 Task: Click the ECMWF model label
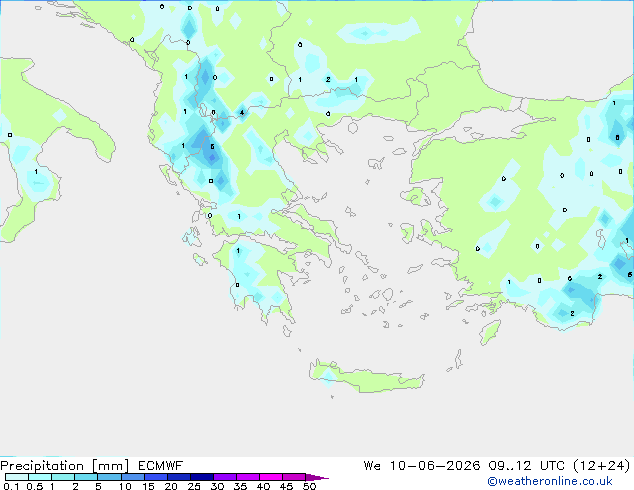point(161,466)
